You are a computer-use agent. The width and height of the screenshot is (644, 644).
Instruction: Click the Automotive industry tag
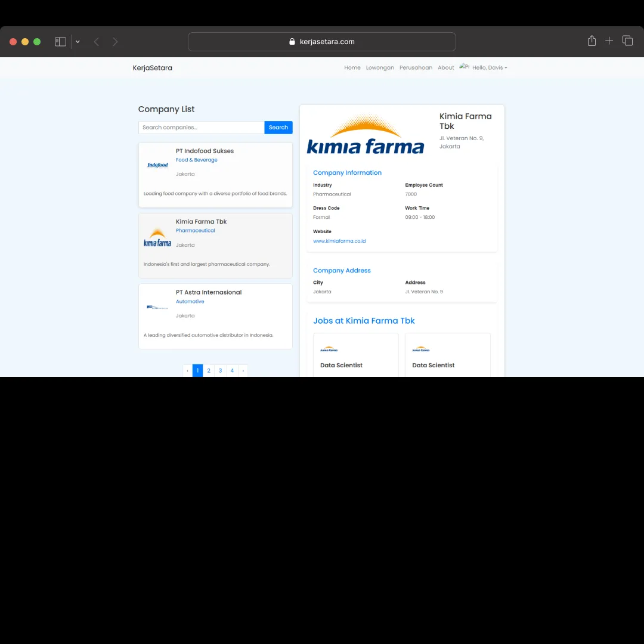(190, 302)
